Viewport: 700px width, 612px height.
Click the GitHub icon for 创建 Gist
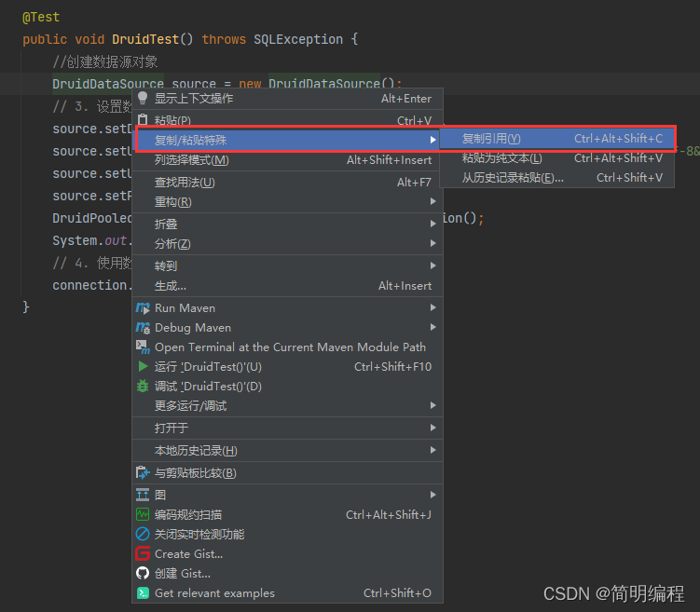point(143,573)
